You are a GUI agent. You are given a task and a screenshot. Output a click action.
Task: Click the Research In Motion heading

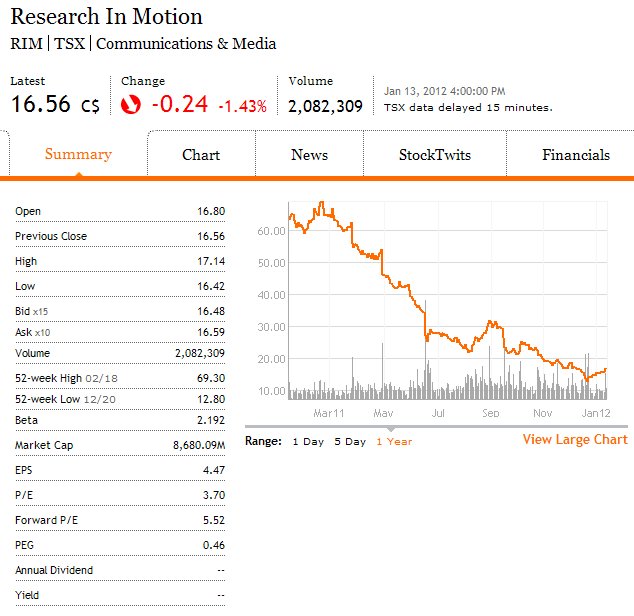pyautogui.click(x=106, y=17)
